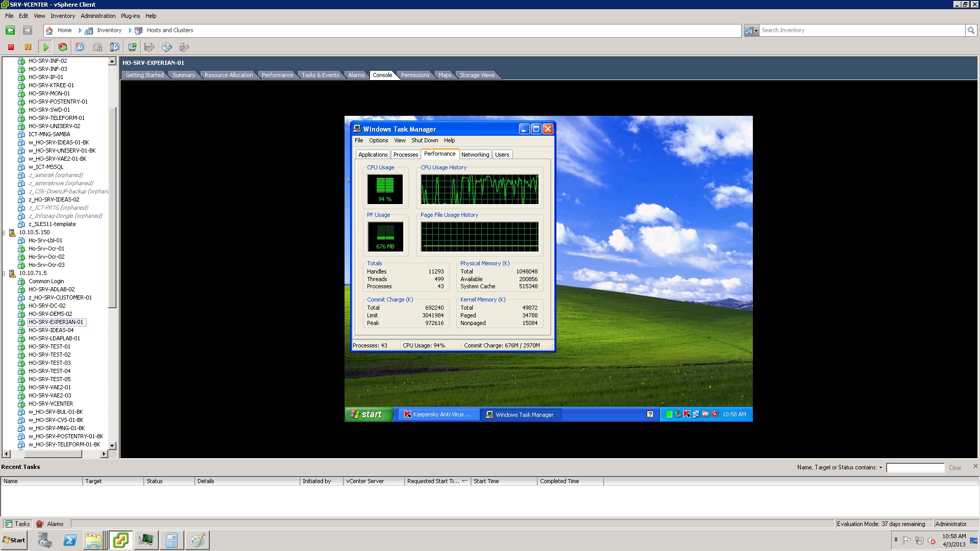This screenshot has height=551, width=980.
Task: Launch the console in a new window
Action: 132,47
